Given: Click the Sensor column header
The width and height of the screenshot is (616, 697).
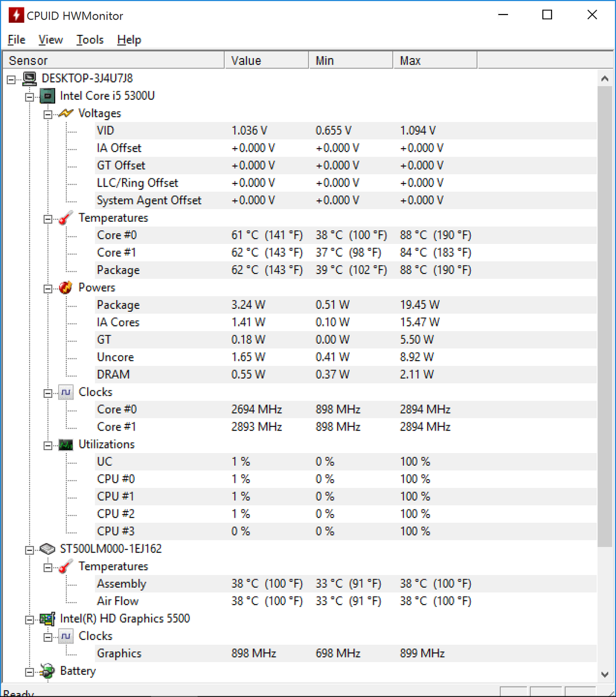Looking at the screenshot, I should (114, 60).
